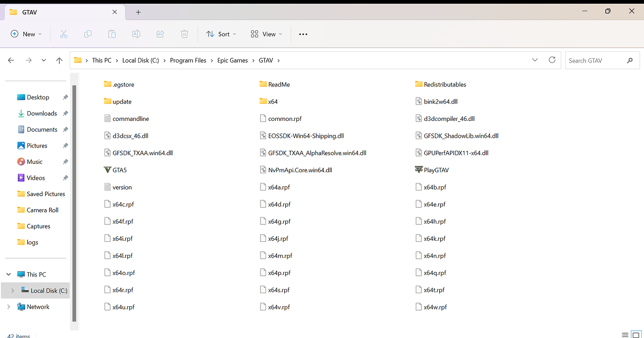Screen dimensions: 644x338
Task: Click Epic Games in address breadcrumb
Action: click(x=232, y=60)
